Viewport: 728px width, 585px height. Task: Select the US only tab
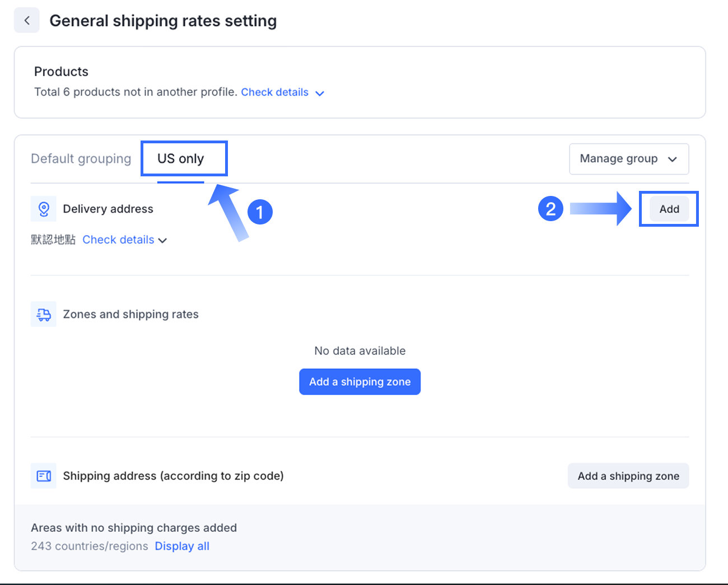tap(181, 159)
